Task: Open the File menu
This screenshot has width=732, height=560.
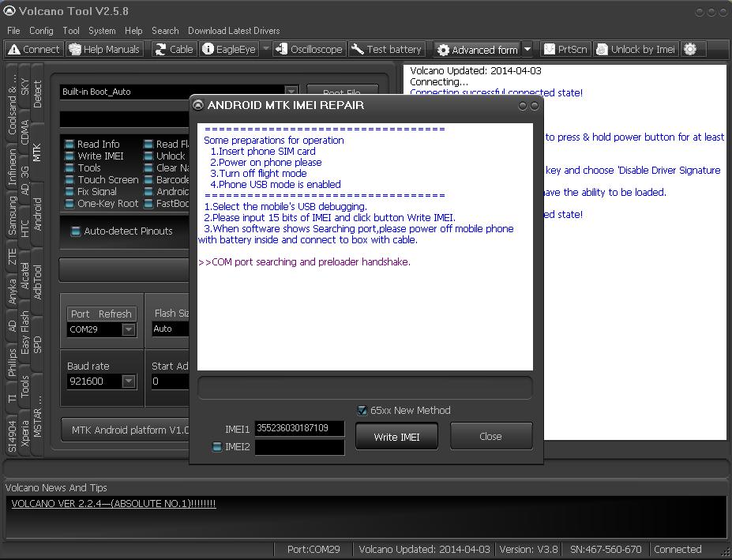Action: coord(13,31)
